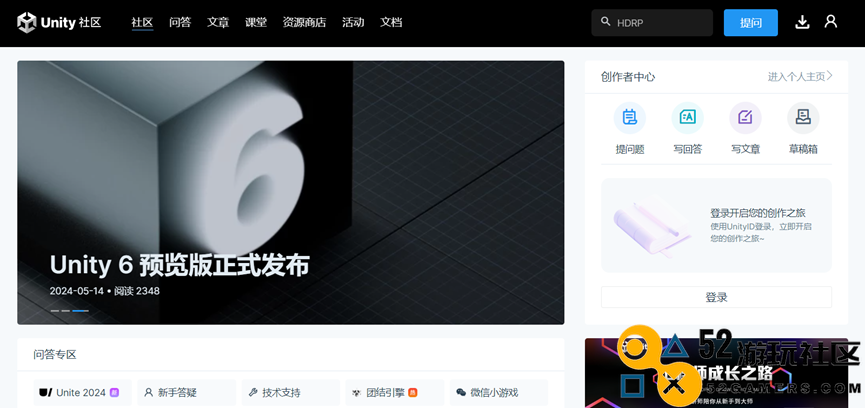The width and height of the screenshot is (865, 408).
Task: Open the 活动 navigation tab
Action: tap(353, 23)
